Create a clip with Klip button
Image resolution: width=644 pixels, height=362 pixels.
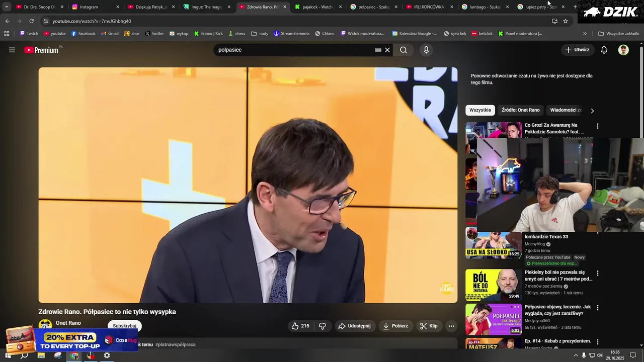tap(429, 326)
